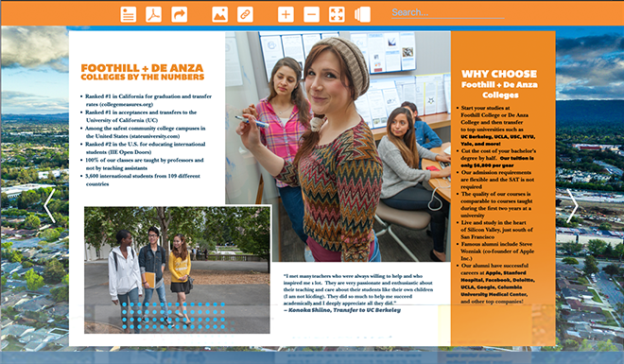Download the brochure as PDF
This screenshot has width=624, height=364.
pyautogui.click(x=153, y=14)
